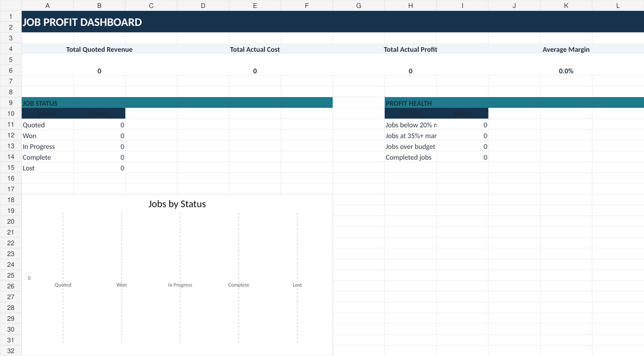This screenshot has width=644, height=356.
Task: Select row 17 by its row number
Action: pos(11,189)
